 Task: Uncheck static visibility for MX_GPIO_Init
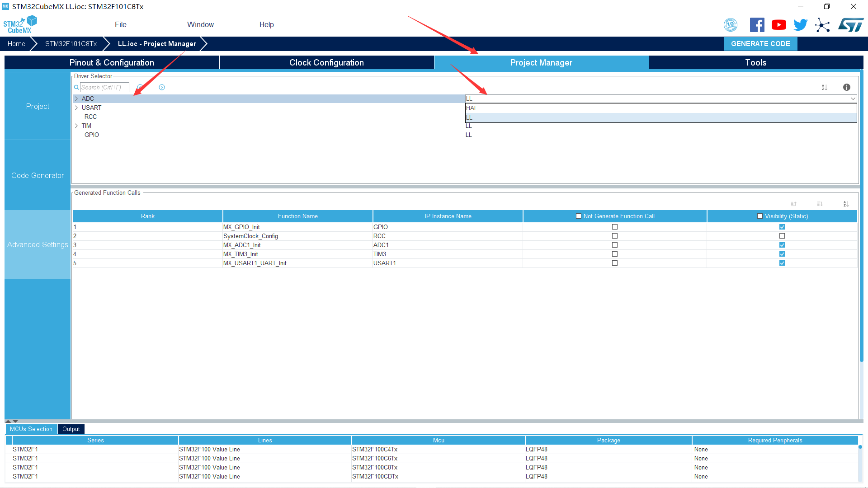pyautogui.click(x=782, y=227)
